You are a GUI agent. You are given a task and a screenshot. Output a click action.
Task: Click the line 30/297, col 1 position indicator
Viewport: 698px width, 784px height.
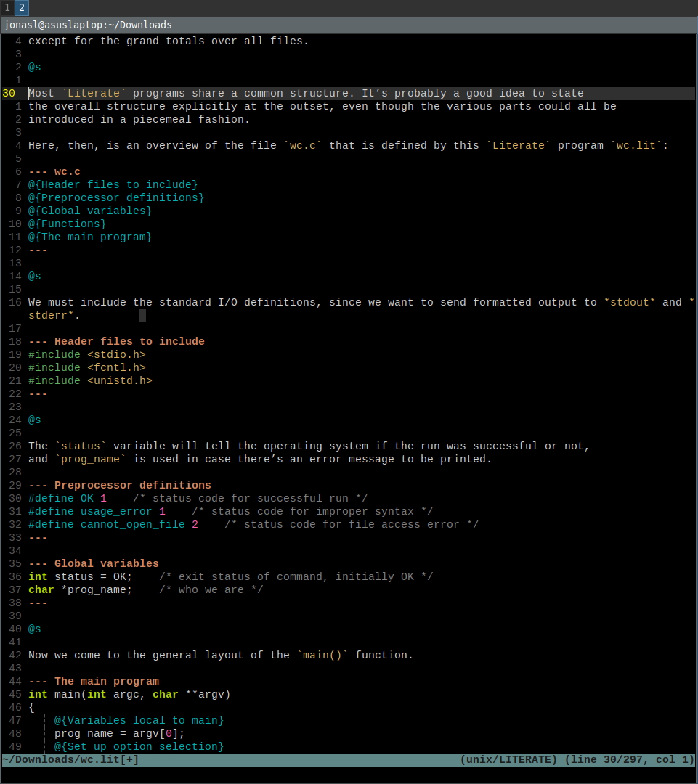630,759
